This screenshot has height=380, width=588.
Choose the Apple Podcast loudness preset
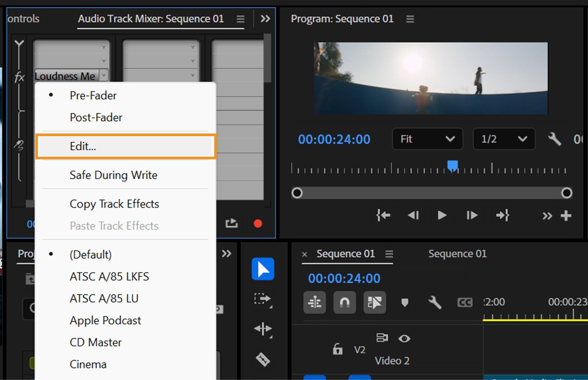tap(105, 320)
